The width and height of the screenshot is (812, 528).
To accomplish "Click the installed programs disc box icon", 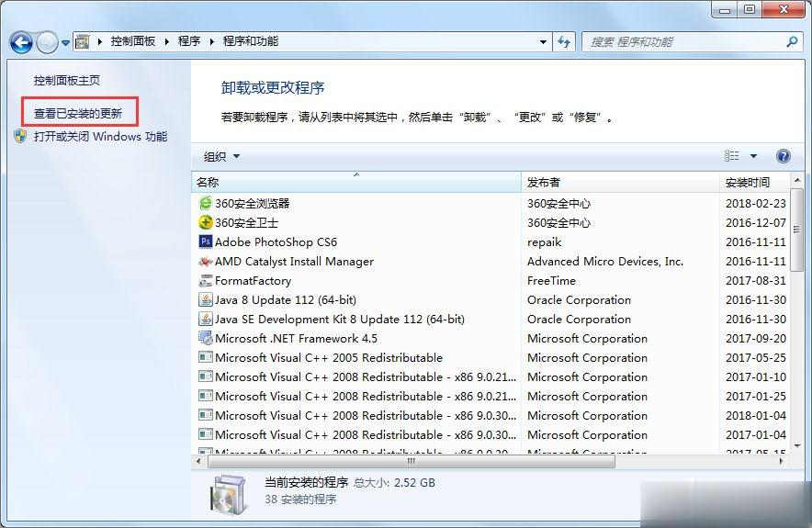I will click(227, 494).
